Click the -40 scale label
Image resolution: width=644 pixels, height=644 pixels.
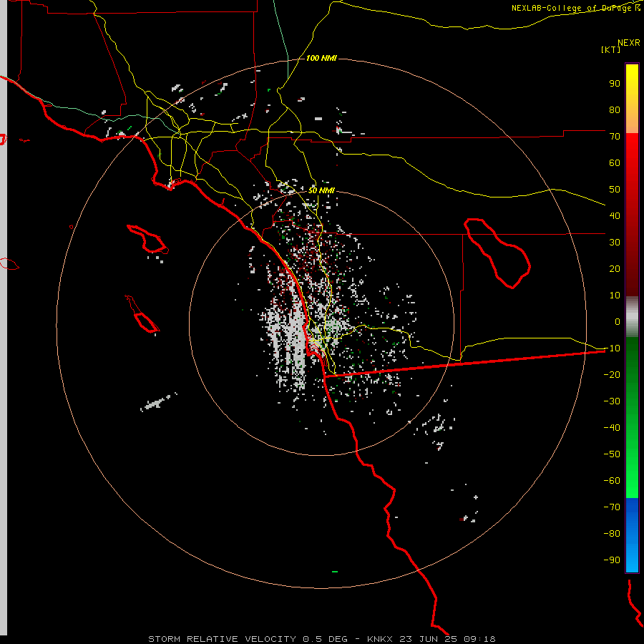click(x=612, y=428)
